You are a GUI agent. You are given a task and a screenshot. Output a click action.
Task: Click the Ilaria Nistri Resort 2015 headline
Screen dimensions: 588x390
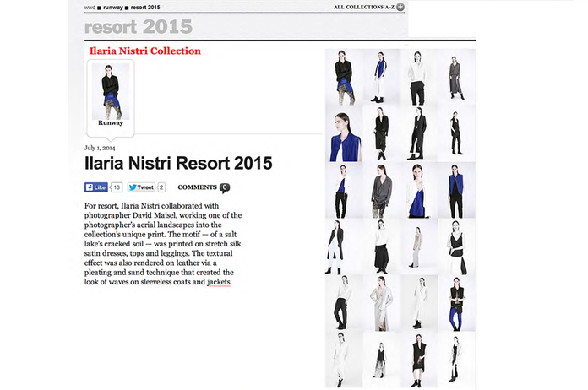click(x=178, y=163)
